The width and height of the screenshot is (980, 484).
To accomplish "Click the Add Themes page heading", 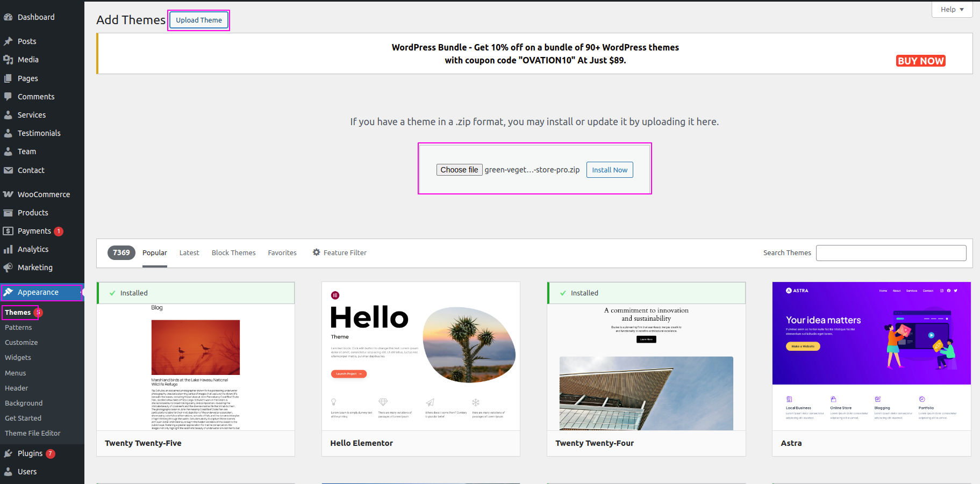I will click(x=131, y=20).
